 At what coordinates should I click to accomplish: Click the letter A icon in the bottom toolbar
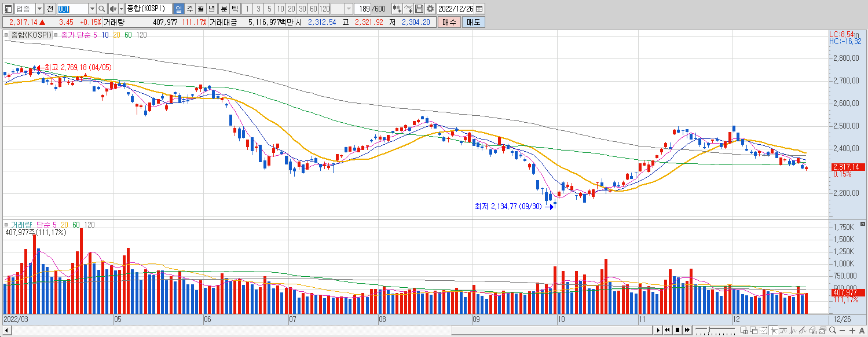tap(863, 330)
